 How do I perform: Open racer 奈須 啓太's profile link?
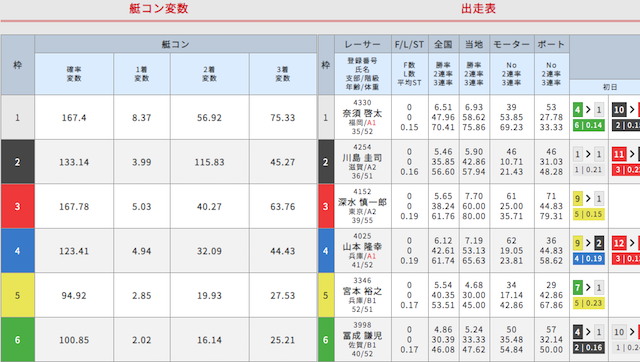pos(362,113)
